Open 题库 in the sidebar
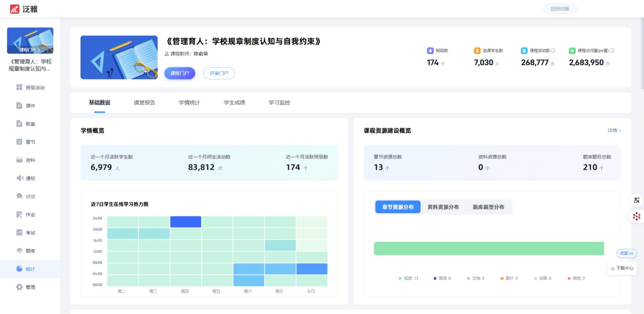Image resolution: width=644 pixels, height=314 pixels. pyautogui.click(x=19, y=250)
